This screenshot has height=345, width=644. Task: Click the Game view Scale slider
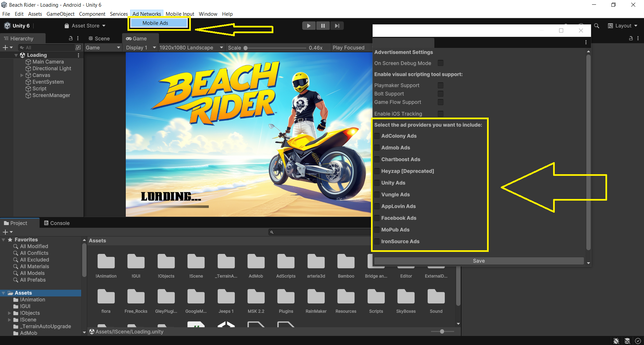pos(275,48)
